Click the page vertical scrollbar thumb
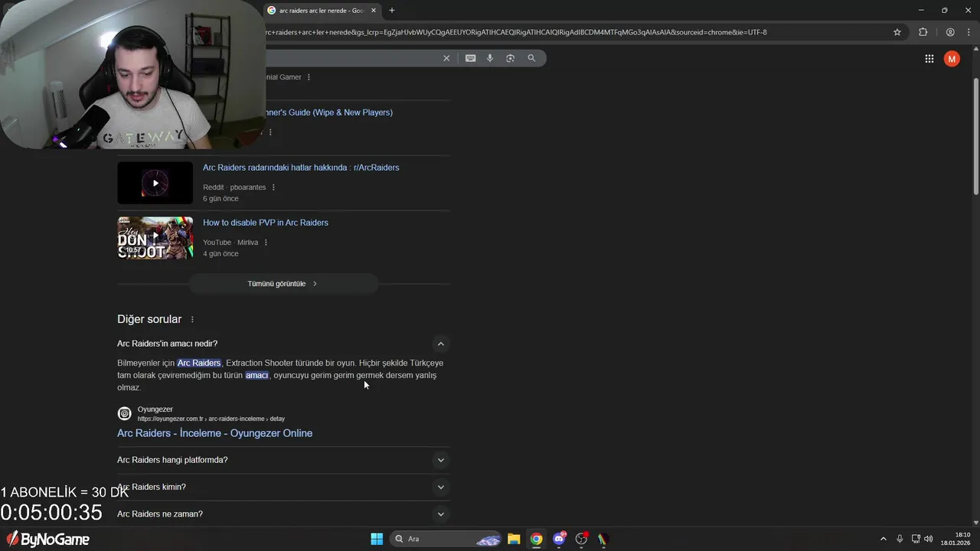Screen dimensions: 980x551 [975, 136]
